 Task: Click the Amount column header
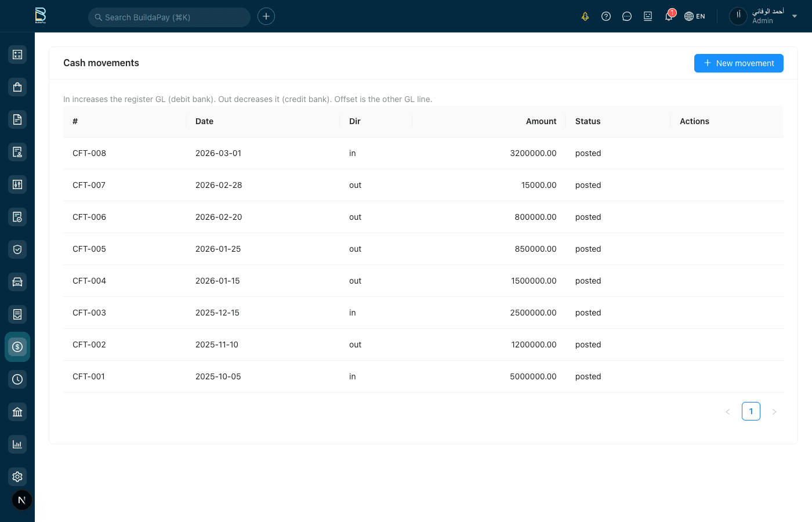pyautogui.click(x=541, y=121)
